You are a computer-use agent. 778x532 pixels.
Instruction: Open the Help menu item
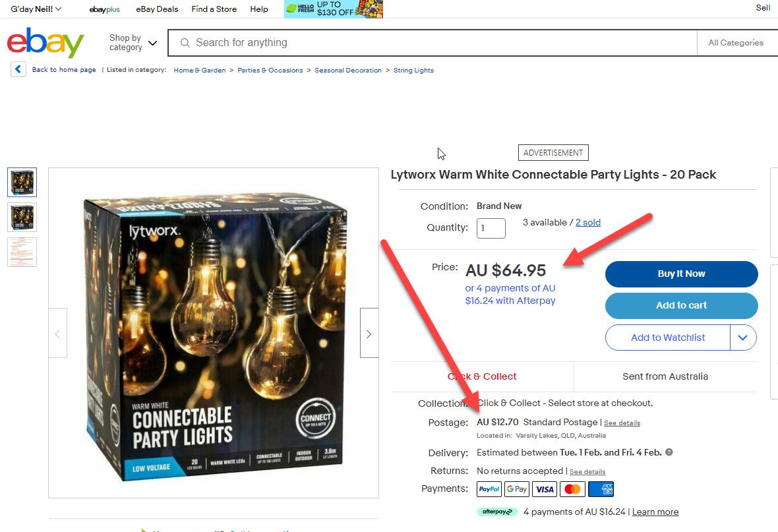(259, 9)
